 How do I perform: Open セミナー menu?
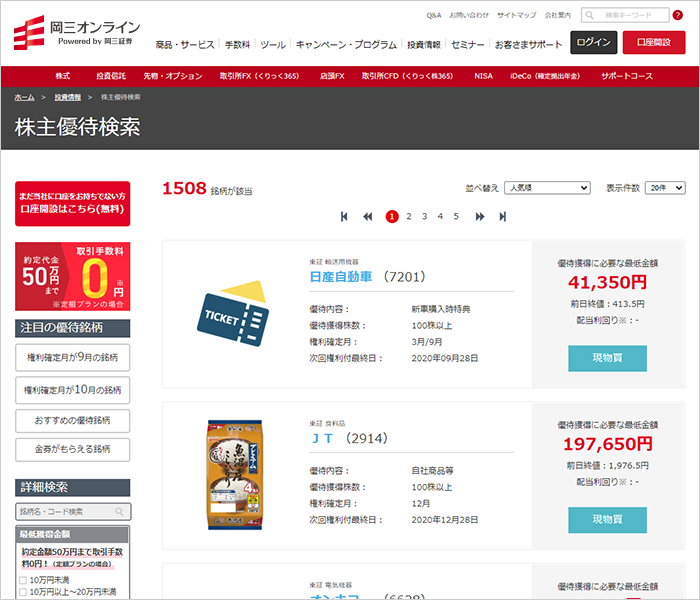tap(467, 45)
